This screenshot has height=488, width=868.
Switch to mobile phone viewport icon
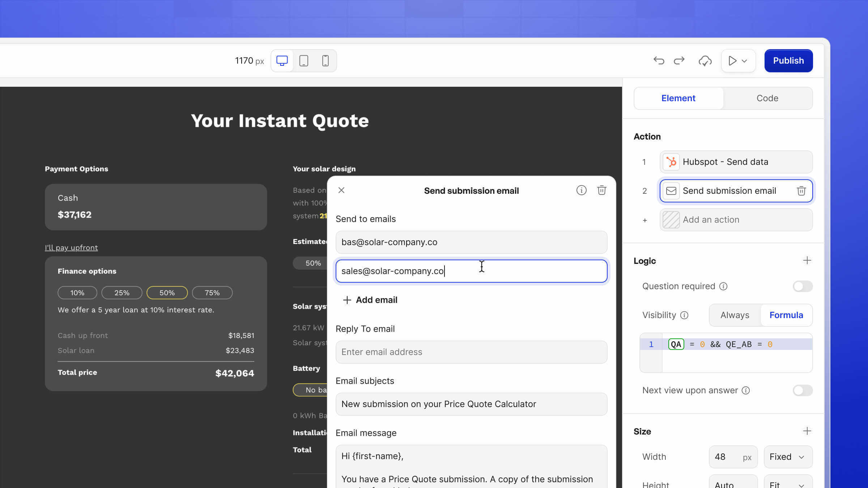325,61
